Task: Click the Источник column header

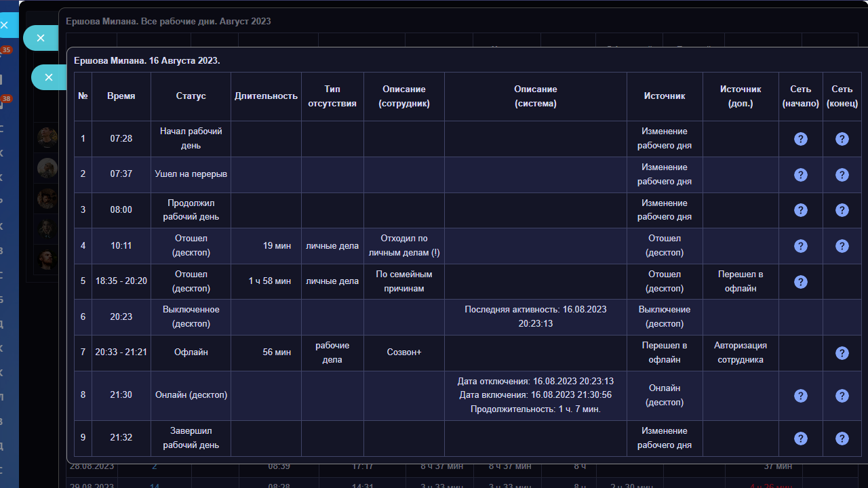Action: tap(665, 96)
